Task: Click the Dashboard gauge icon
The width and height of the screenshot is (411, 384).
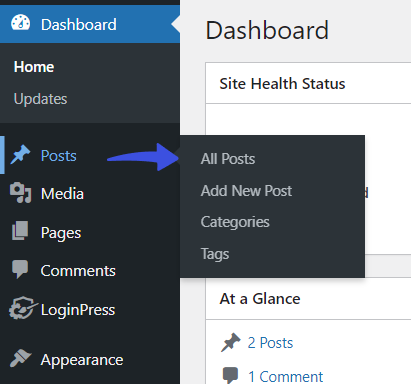Action: pyautogui.click(x=20, y=23)
